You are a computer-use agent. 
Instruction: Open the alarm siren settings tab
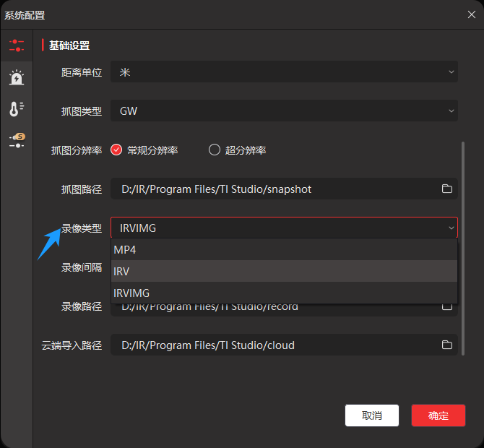16,77
